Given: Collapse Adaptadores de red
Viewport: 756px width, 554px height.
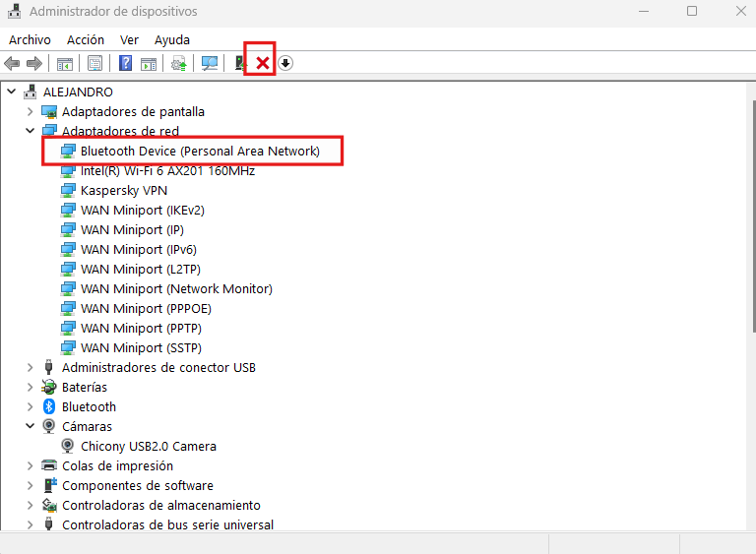Looking at the screenshot, I should 30,131.
